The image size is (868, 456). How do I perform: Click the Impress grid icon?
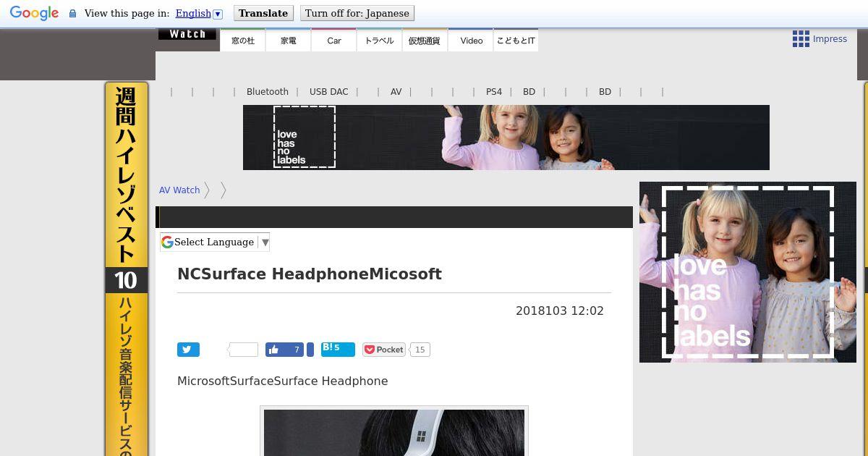(801, 39)
